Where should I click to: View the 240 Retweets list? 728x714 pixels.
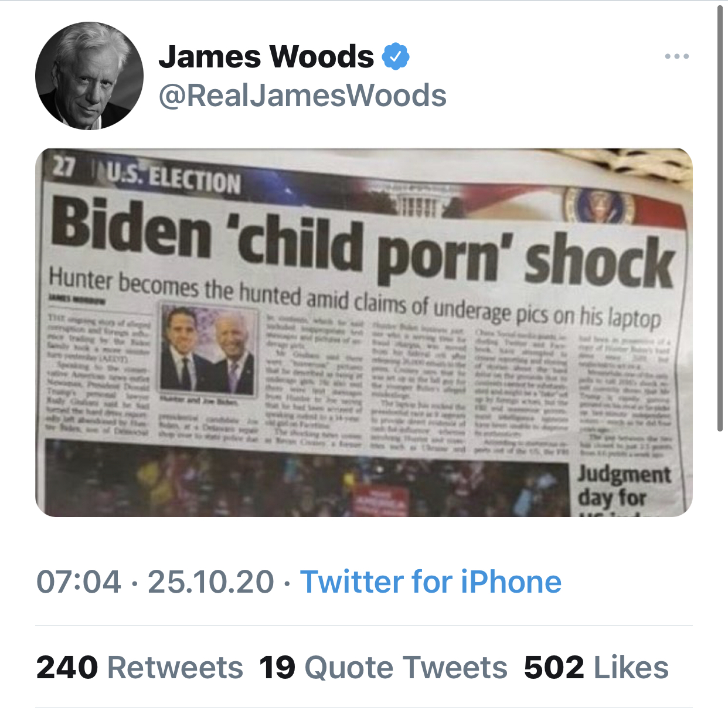pos(140,668)
